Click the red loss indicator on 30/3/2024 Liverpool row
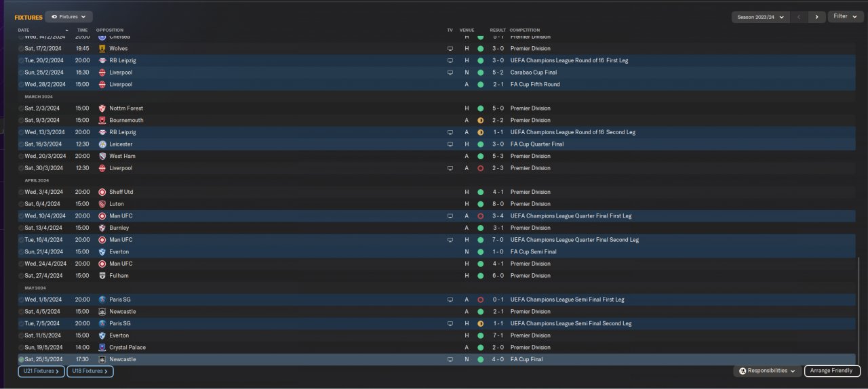This screenshot has width=868, height=389. click(480, 168)
